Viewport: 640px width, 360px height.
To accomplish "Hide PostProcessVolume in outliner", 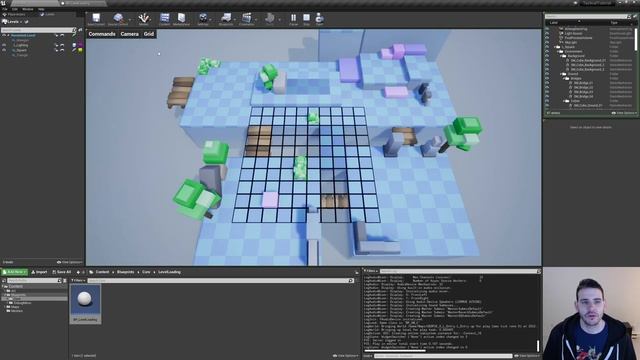I will tap(547, 38).
